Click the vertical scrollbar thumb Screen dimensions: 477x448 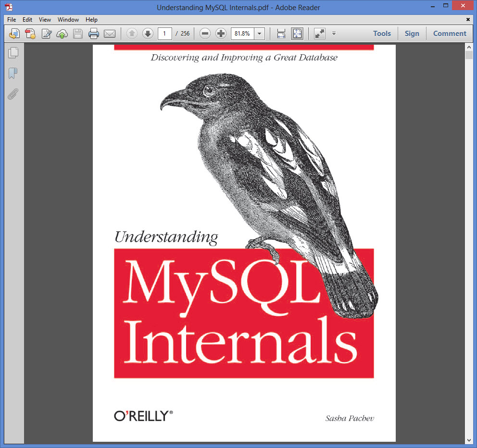click(469, 55)
